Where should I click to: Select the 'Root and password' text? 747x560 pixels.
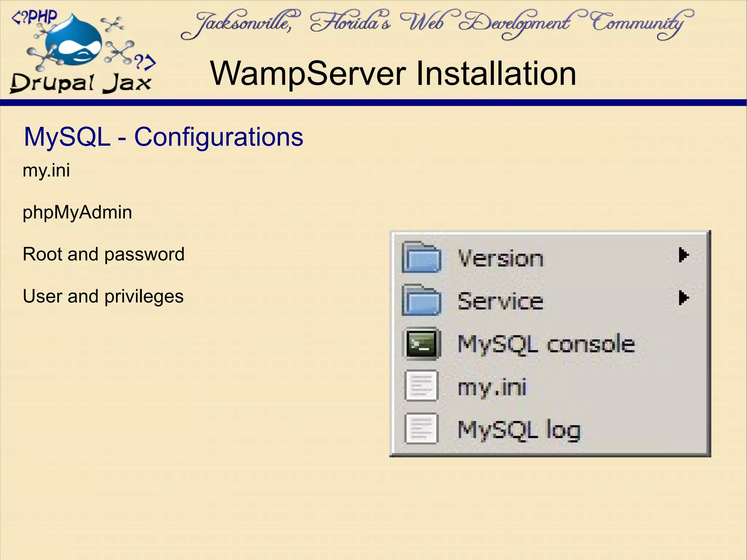click(x=104, y=254)
